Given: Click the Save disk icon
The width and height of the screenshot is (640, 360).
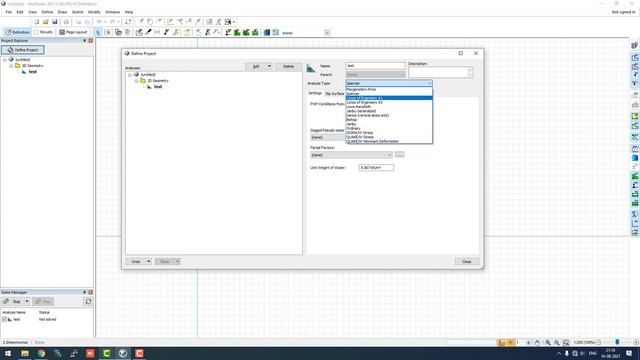Looking at the screenshot, I should click(x=55, y=22).
